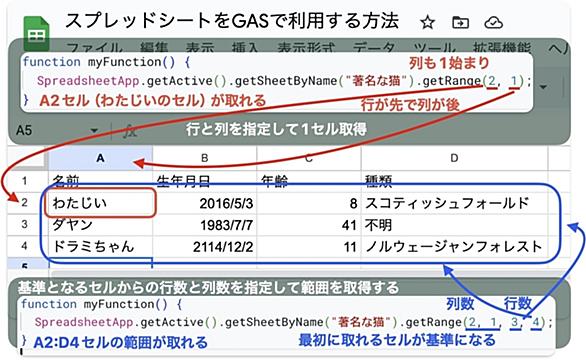Click the fx formula bar icon

coord(130,131)
